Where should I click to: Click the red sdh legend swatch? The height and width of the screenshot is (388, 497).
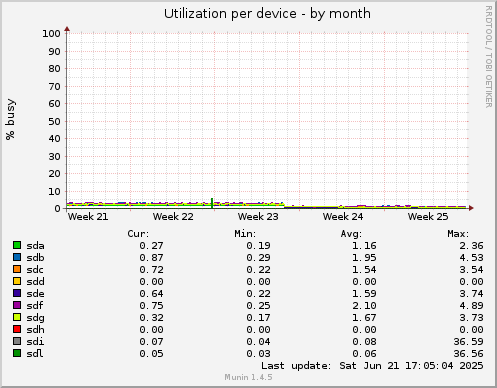(17, 329)
